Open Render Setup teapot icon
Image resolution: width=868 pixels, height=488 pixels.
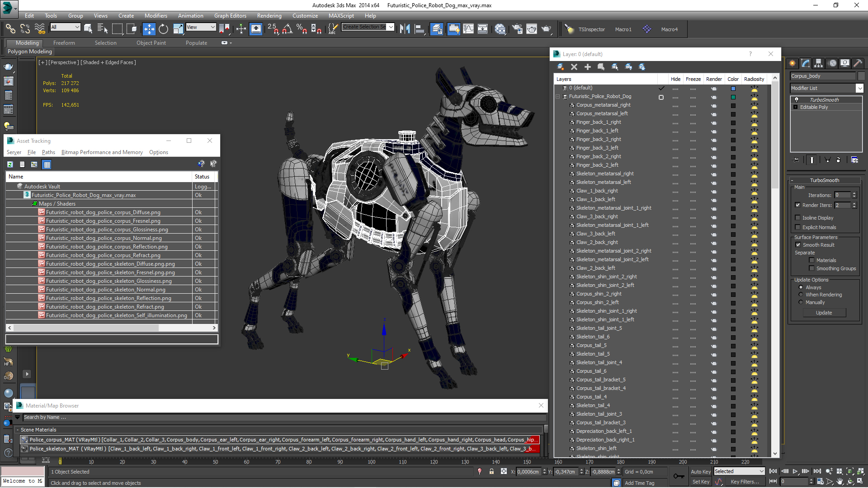[x=517, y=29]
